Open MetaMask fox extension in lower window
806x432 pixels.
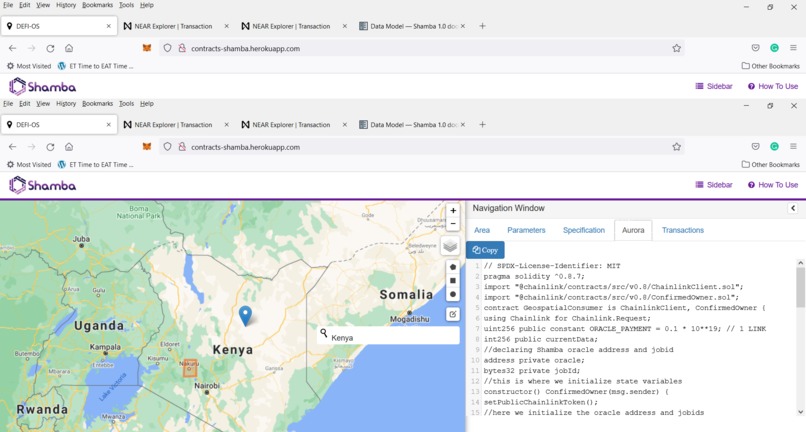pyautogui.click(x=146, y=147)
